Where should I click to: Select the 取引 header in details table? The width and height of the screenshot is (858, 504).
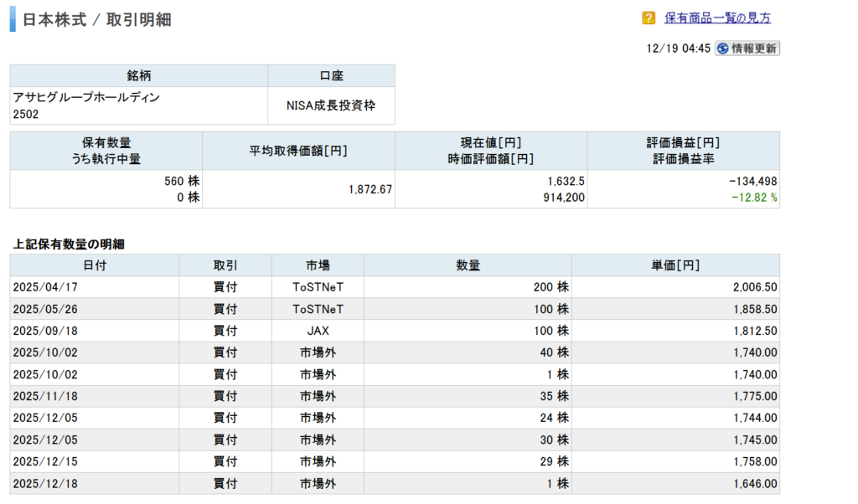tap(225, 265)
